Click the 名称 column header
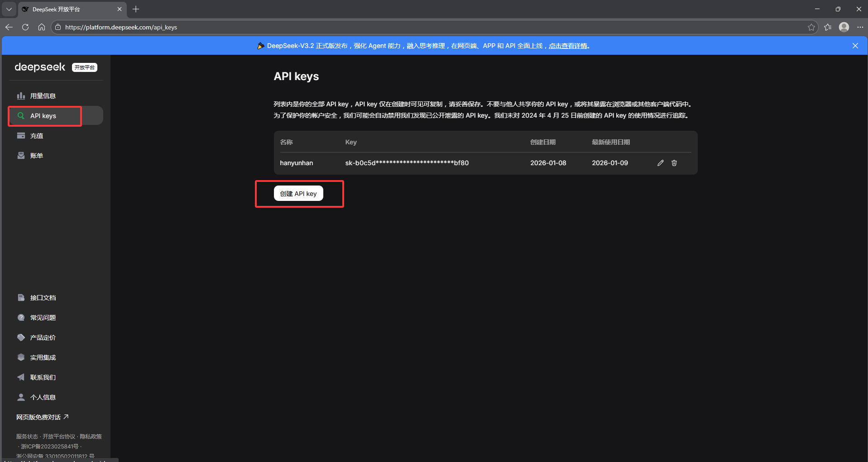 coord(286,142)
